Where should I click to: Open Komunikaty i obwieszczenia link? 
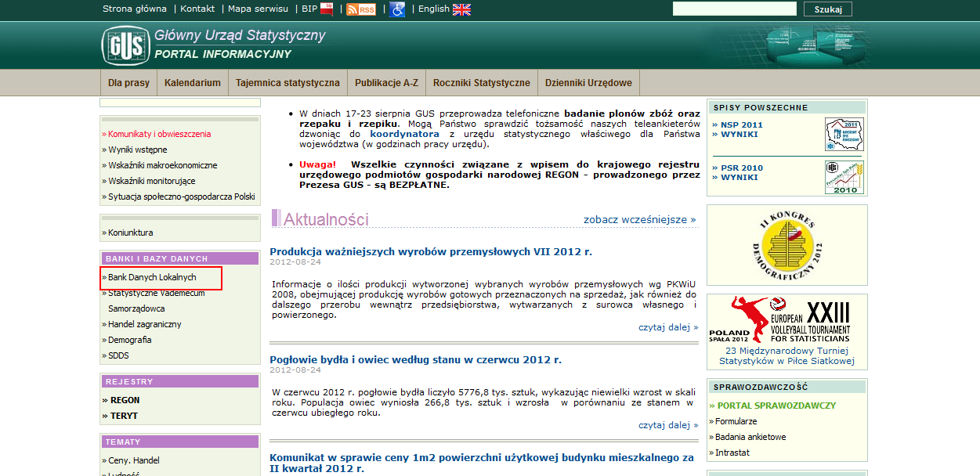(x=159, y=134)
